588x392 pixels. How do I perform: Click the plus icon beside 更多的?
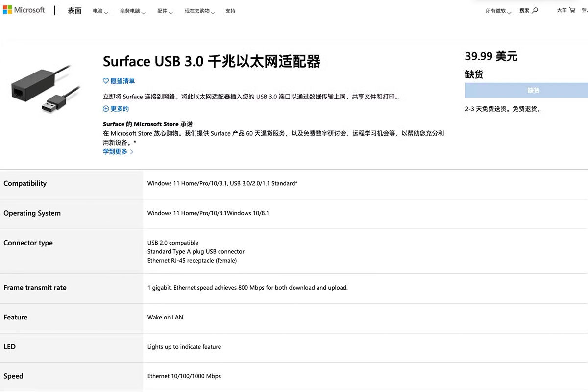[x=106, y=109]
